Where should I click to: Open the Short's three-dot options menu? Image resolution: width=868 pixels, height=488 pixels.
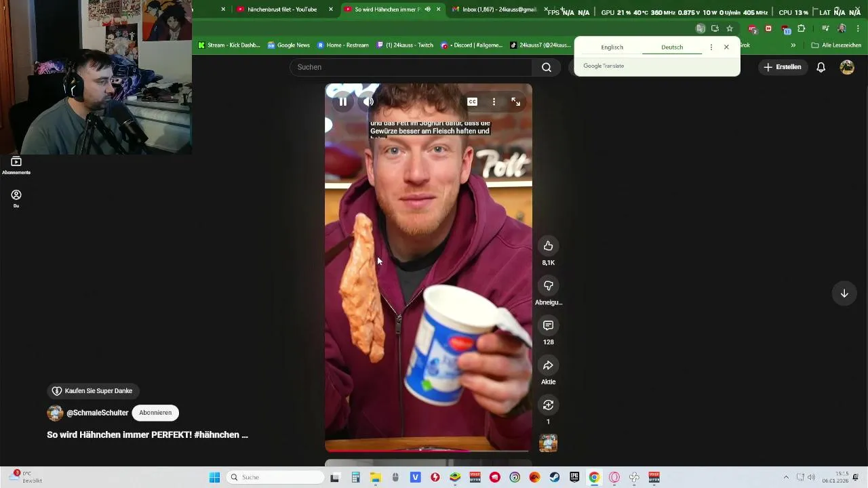coord(494,102)
